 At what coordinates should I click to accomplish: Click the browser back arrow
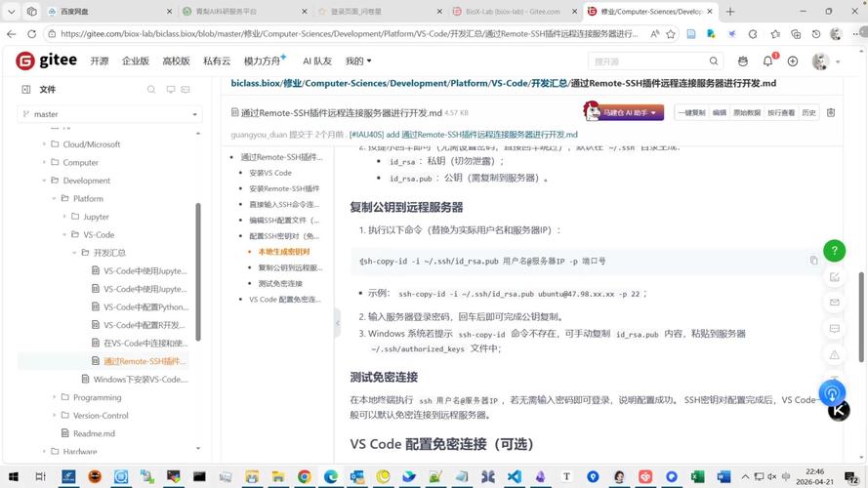click(12, 34)
